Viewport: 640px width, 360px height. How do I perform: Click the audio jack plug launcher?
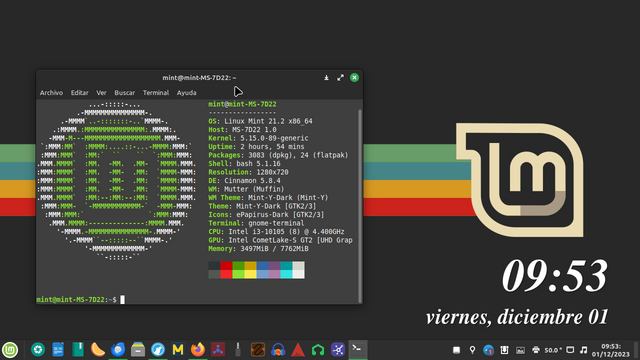(x=238, y=350)
